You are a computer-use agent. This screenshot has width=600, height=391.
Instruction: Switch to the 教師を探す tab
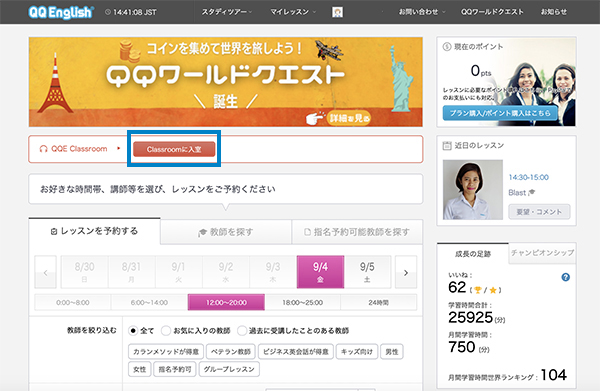(226, 232)
